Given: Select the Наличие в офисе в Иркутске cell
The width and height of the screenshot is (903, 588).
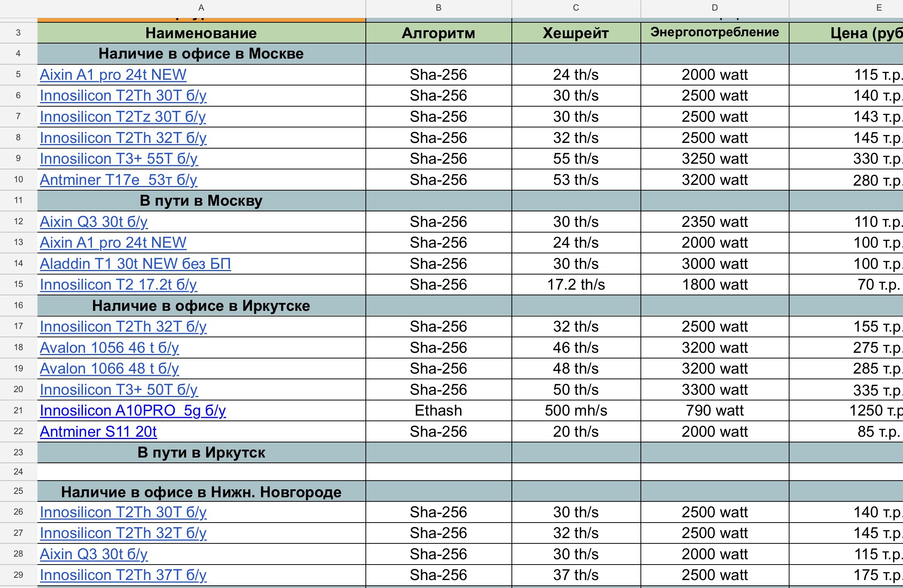Looking at the screenshot, I should point(202,306).
